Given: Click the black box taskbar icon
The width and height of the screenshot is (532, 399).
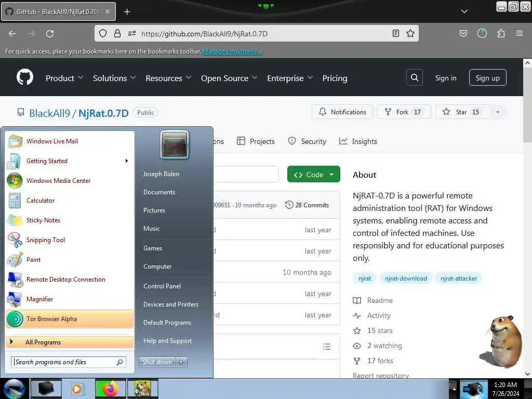Looking at the screenshot, I should (46, 389).
